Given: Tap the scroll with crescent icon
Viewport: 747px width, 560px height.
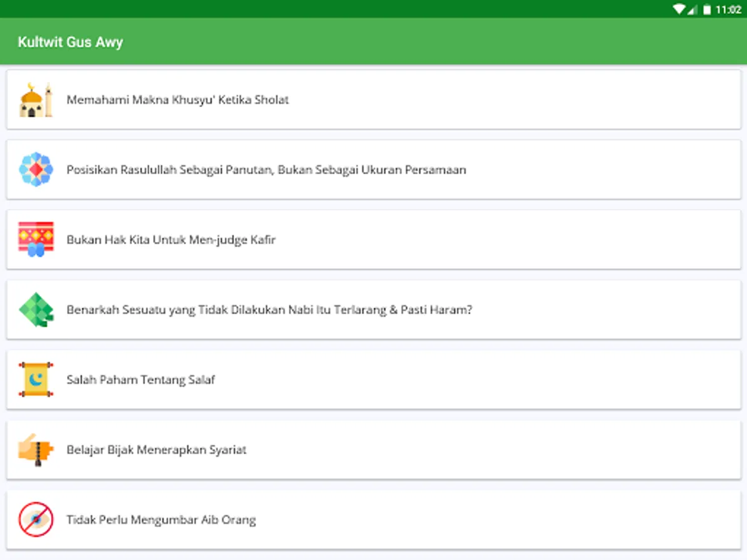Looking at the screenshot, I should 36,380.
